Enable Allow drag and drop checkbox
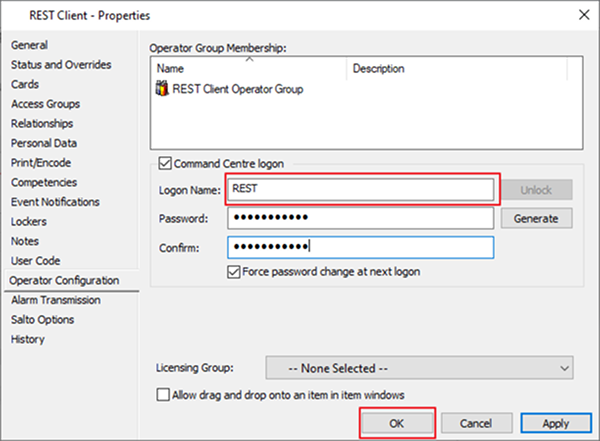The image size is (600, 441). [164, 395]
